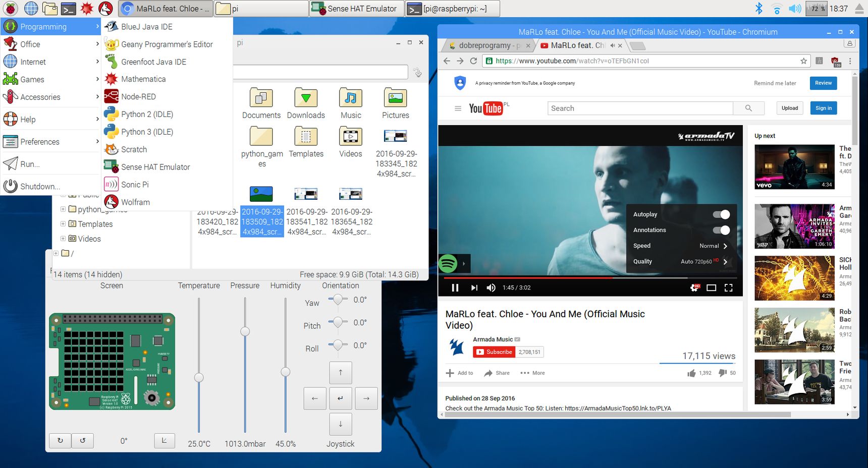The image size is (868, 468).
Task: Click the eject icon in system tray
Action: [x=859, y=9]
